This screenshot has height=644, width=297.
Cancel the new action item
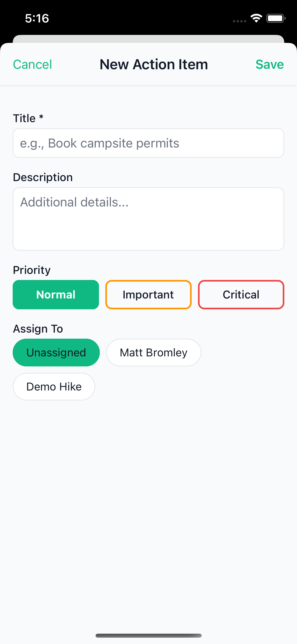point(32,65)
